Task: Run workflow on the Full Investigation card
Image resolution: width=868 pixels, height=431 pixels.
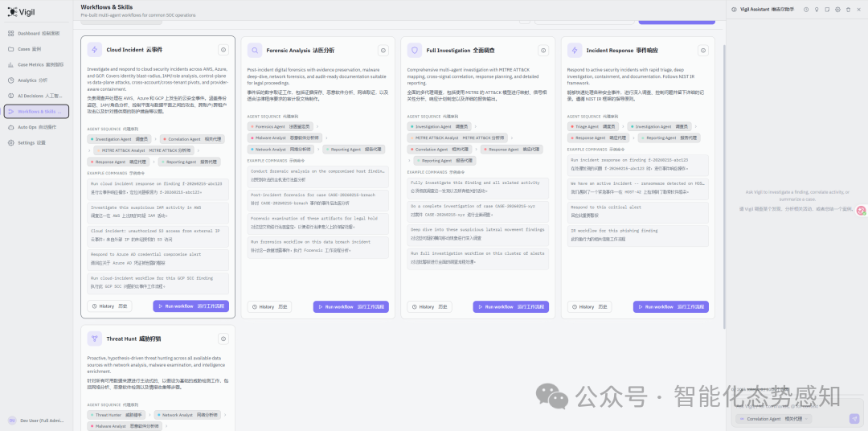Action: click(x=511, y=307)
